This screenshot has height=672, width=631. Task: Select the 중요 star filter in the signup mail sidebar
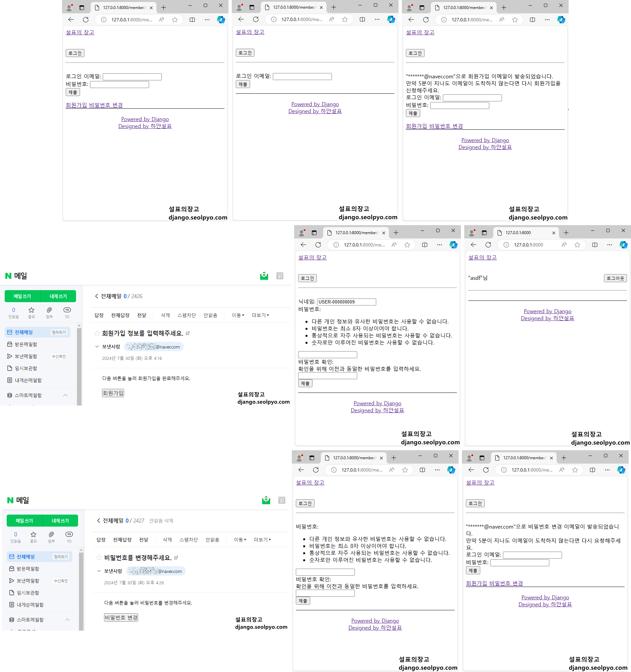click(x=31, y=313)
